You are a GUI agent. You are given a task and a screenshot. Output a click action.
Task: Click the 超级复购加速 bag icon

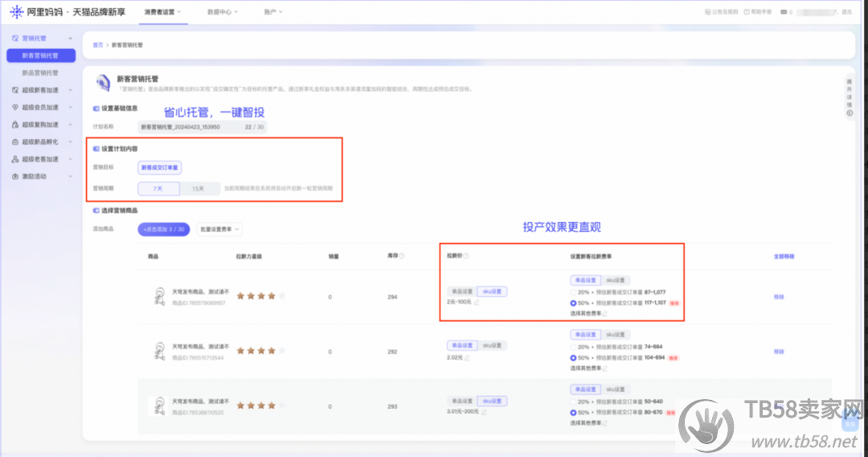[15, 125]
